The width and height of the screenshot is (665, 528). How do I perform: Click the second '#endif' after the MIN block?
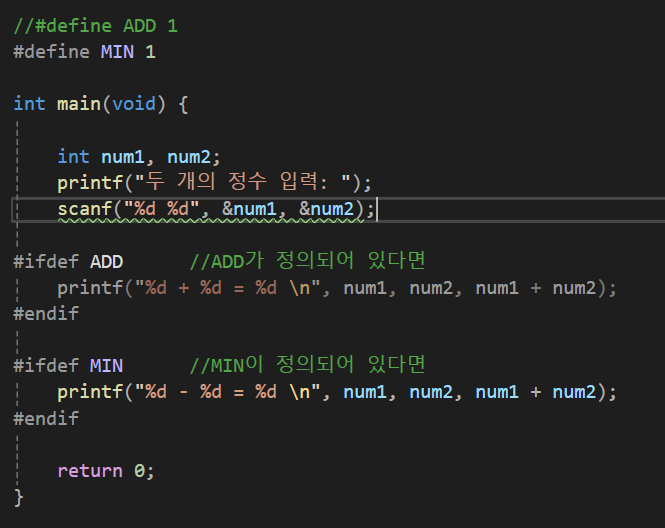(x=46, y=419)
